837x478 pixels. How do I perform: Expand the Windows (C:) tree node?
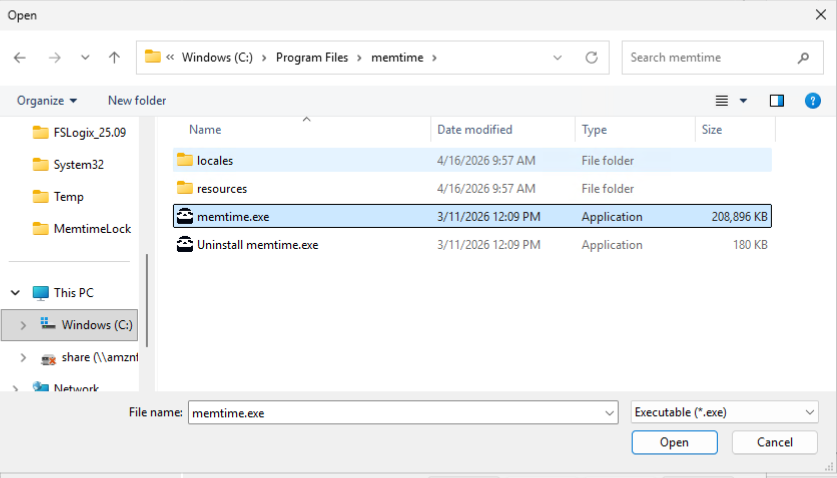tap(23, 325)
